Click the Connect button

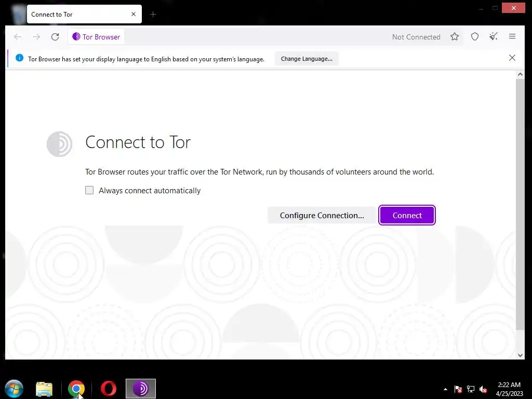click(x=407, y=215)
